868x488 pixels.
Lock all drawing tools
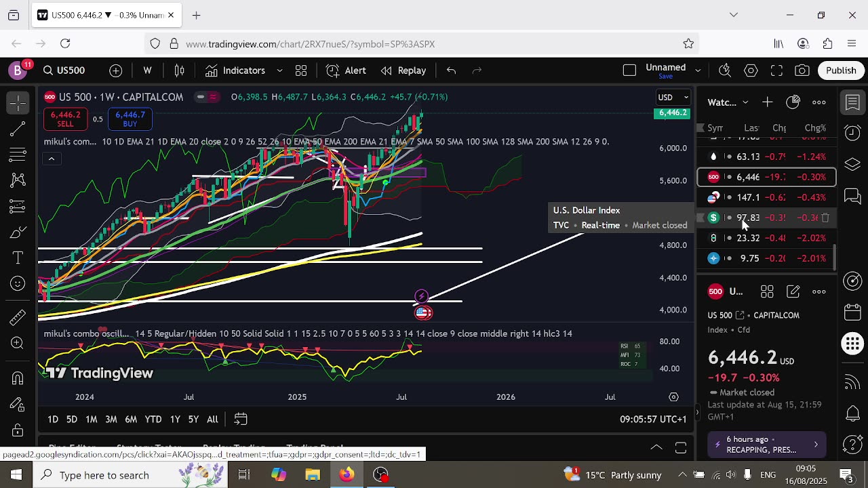(x=18, y=430)
